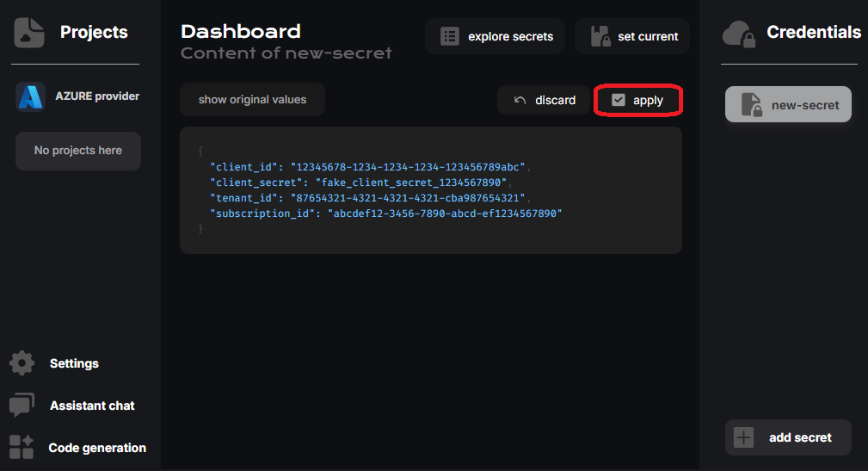The width and height of the screenshot is (868, 471).
Task: Click the Settings gear icon
Action: click(x=22, y=363)
